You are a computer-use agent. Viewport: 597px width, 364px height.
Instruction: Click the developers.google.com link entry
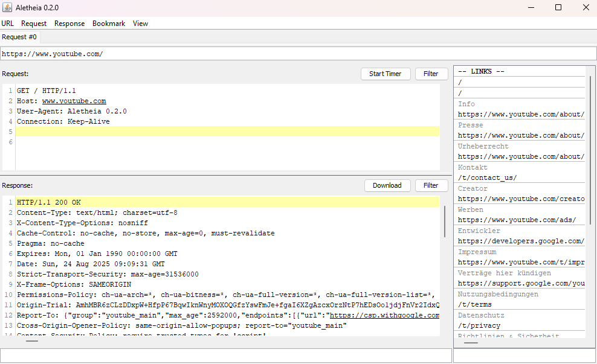pyautogui.click(x=521, y=241)
